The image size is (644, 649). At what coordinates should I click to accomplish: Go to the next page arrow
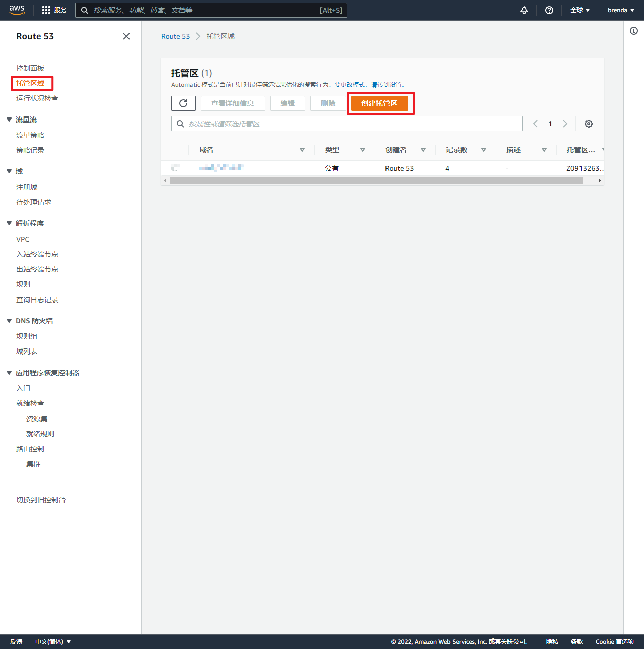pos(565,124)
